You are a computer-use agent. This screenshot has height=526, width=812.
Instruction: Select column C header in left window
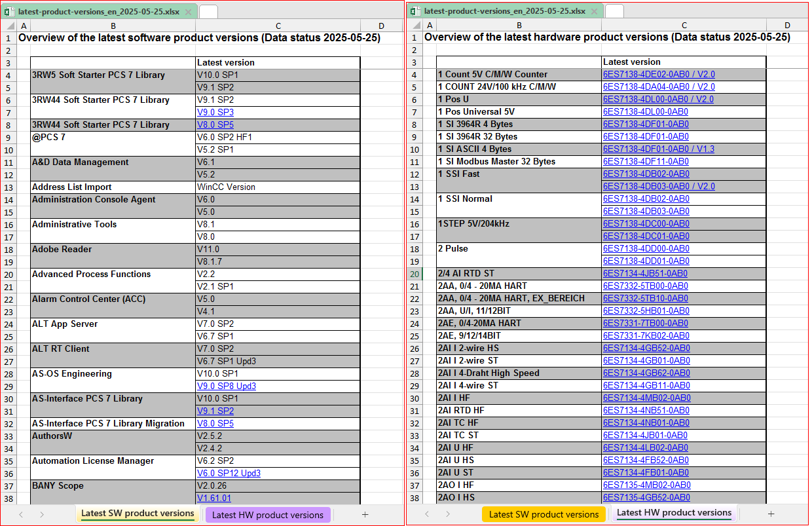pos(278,26)
